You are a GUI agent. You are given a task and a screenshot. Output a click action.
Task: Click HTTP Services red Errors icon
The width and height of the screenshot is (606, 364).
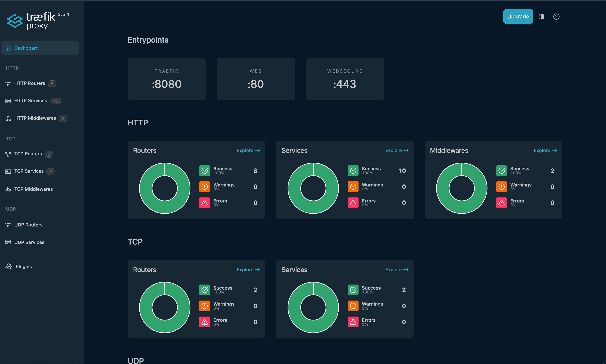pyautogui.click(x=353, y=203)
